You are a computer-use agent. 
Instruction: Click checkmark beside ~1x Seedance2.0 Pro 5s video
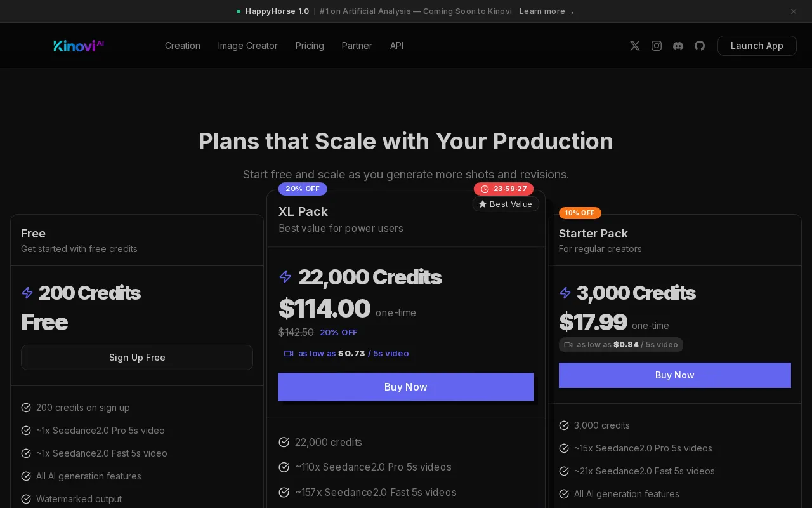point(26,431)
